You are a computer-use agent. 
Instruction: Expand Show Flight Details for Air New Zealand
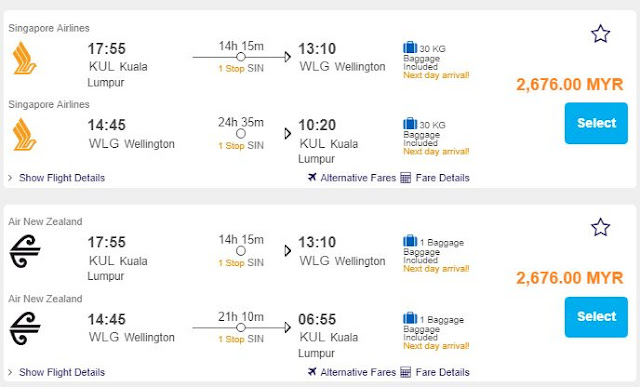pyautogui.click(x=62, y=372)
